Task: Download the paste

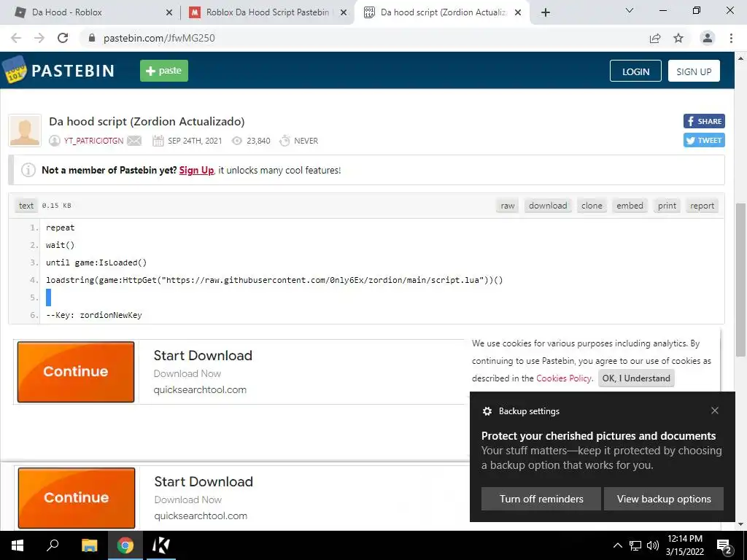Action: [548, 206]
